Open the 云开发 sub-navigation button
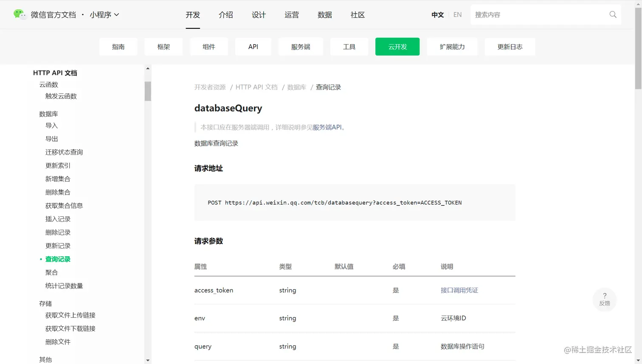The image size is (642, 364). coord(397,47)
